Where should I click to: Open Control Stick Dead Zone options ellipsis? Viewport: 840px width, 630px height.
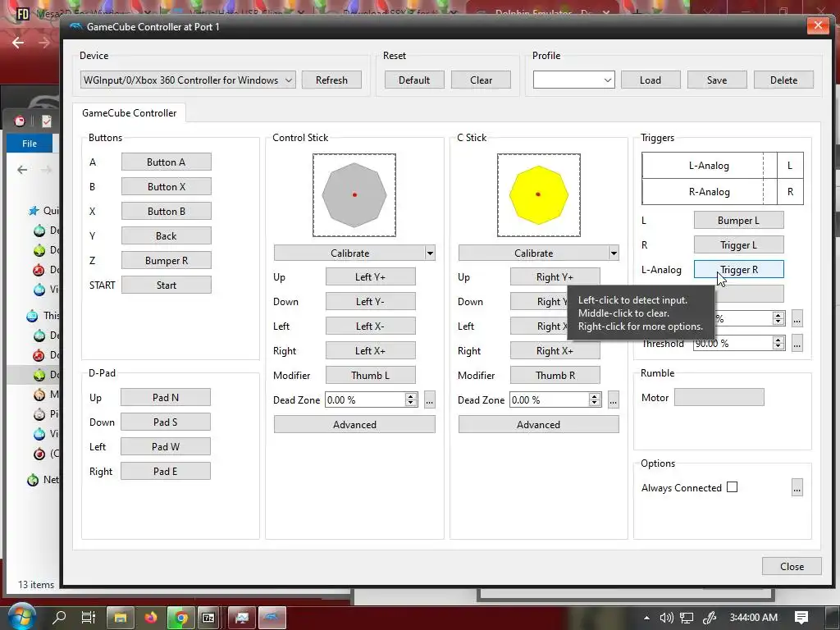[x=430, y=399]
